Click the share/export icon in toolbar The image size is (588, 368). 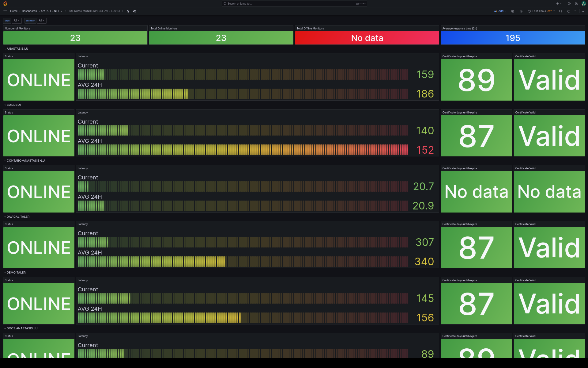pos(134,11)
